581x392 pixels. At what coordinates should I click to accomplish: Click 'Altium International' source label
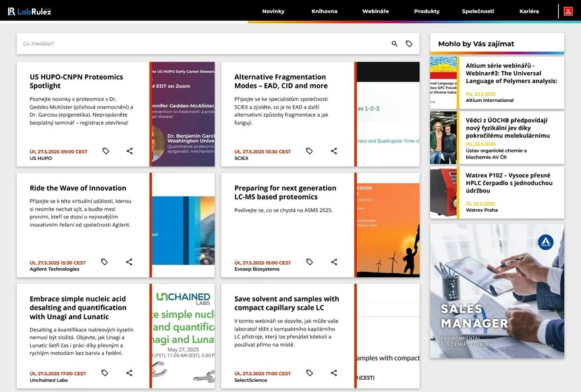[489, 100]
